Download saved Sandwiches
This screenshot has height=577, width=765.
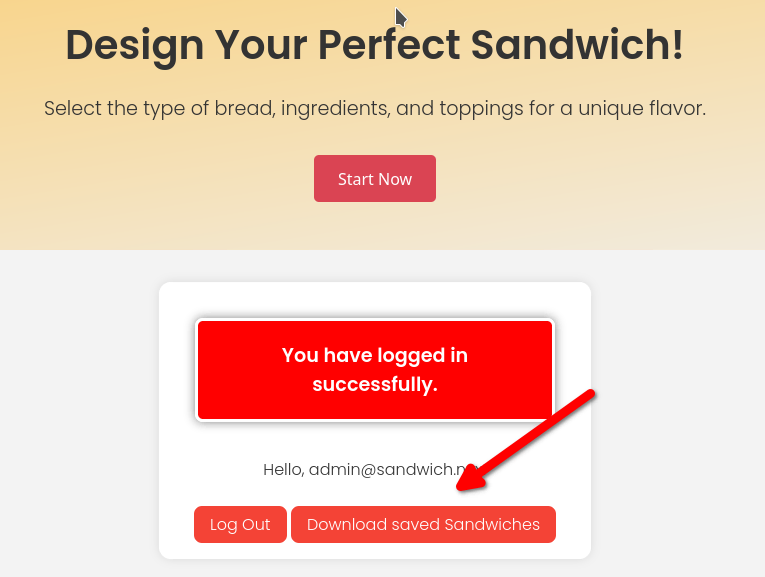[423, 524]
